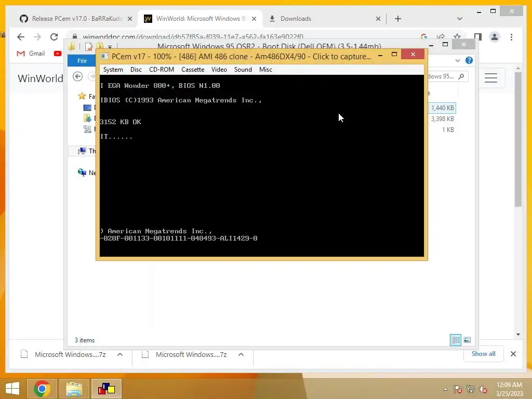Switch to the Release PCem v17.0 GitHub tab
The height and width of the screenshot is (399, 532).
point(76,19)
